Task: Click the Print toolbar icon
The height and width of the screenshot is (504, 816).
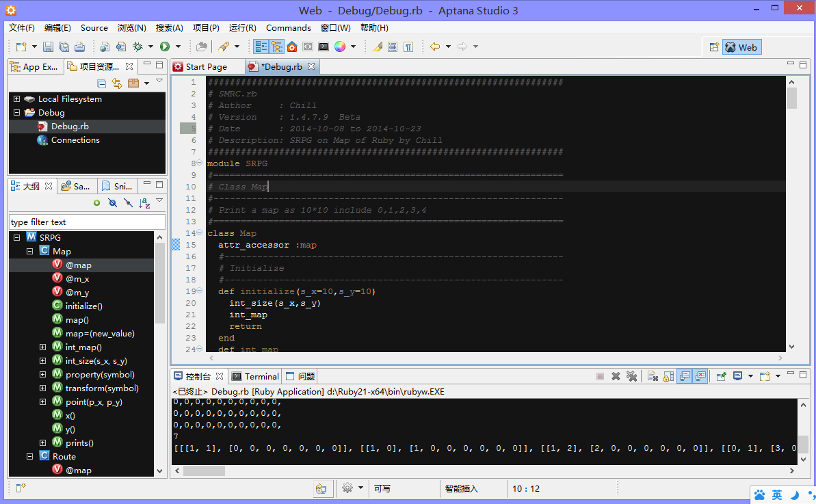Action: click(79, 47)
